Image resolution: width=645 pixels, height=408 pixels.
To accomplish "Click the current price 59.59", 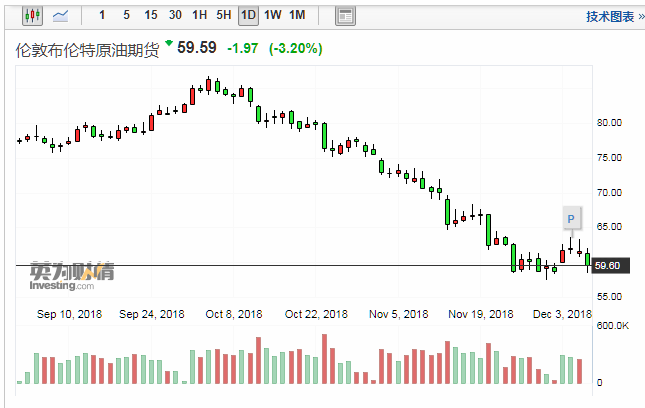I will [197, 48].
